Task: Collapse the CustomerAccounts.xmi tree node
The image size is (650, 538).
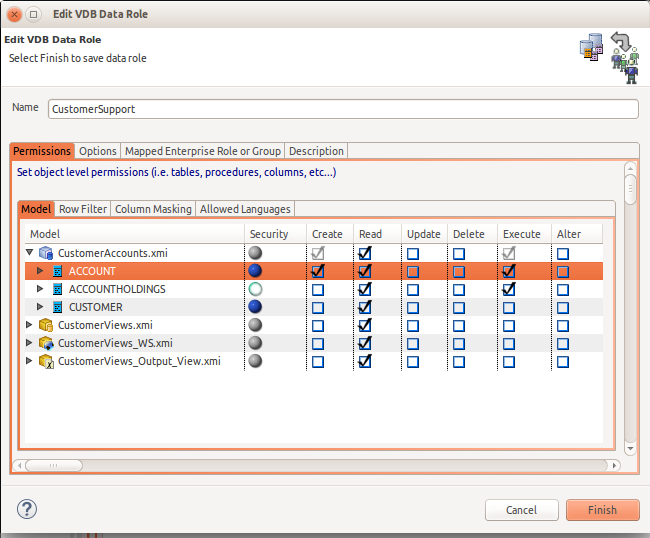Action: pos(29,252)
